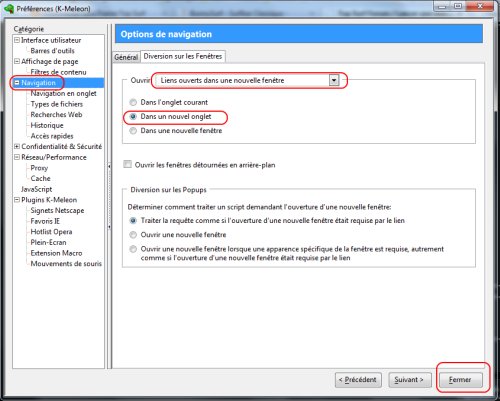This screenshot has height=401, width=500.
Task: Go to next page with Suivant button
Action: click(410, 380)
